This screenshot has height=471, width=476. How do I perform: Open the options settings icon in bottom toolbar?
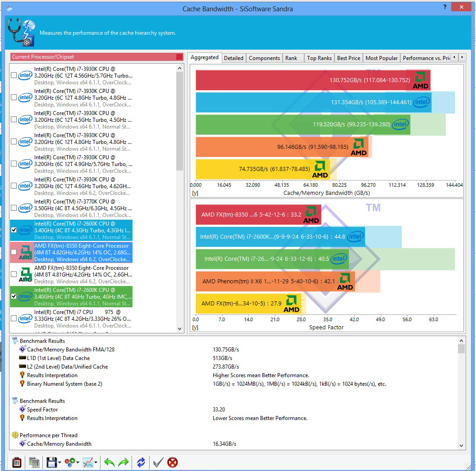pyautogui.click(x=17, y=462)
